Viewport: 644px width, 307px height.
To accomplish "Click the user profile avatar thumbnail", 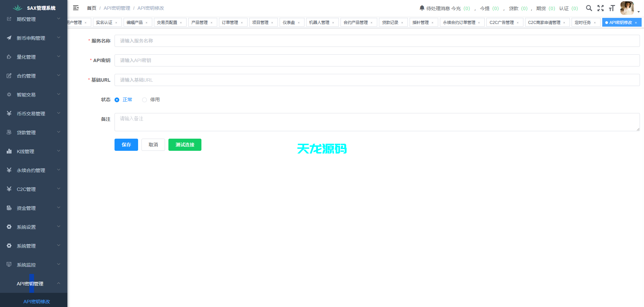I will pyautogui.click(x=627, y=8).
